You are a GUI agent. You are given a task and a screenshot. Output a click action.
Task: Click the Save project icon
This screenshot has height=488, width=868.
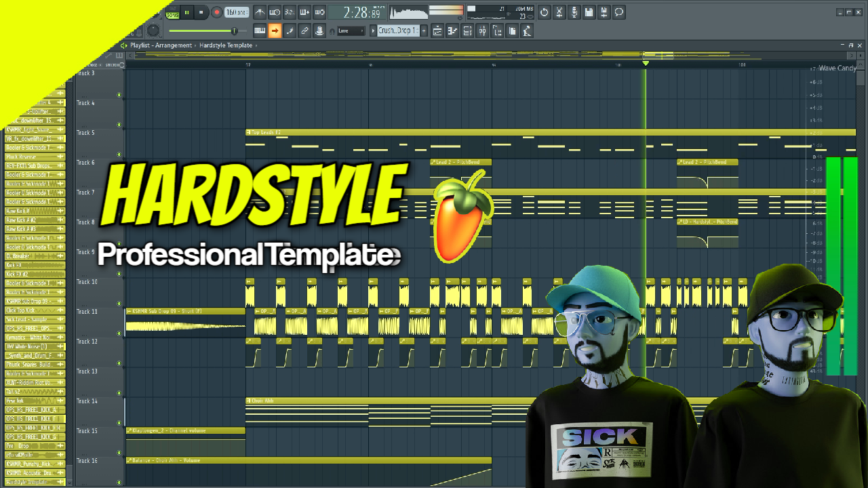click(589, 13)
